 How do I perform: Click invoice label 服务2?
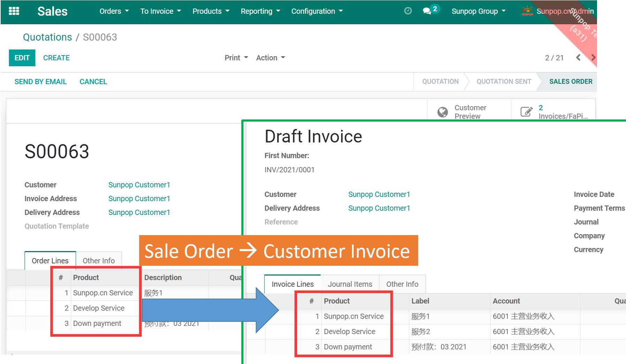click(421, 332)
